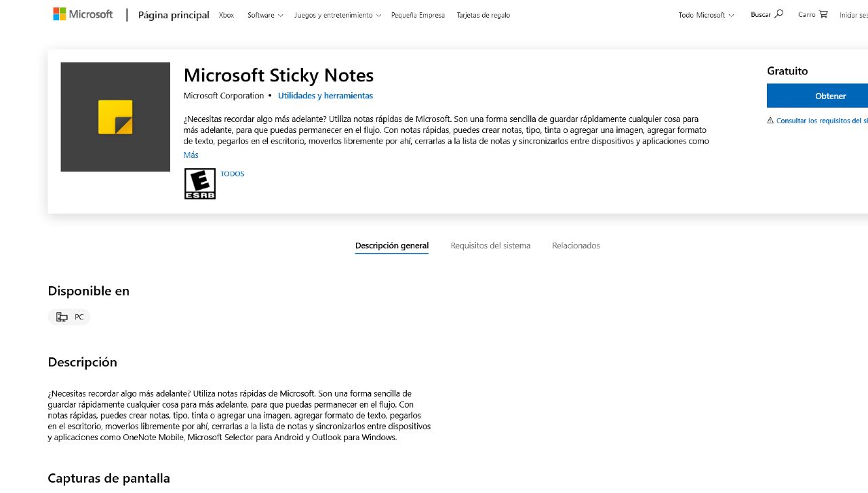Image resolution: width=868 pixels, height=493 pixels.
Task: Open the shopping cart Carro
Action: tap(812, 14)
